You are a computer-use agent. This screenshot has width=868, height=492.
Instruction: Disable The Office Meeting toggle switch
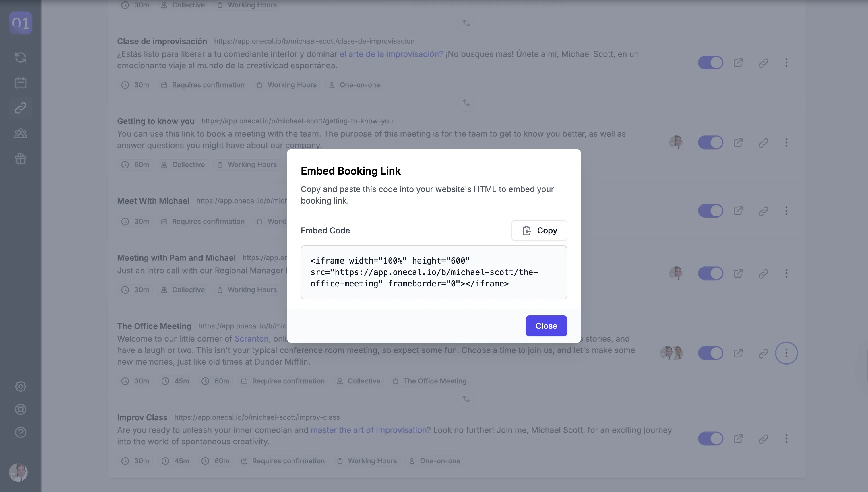710,353
